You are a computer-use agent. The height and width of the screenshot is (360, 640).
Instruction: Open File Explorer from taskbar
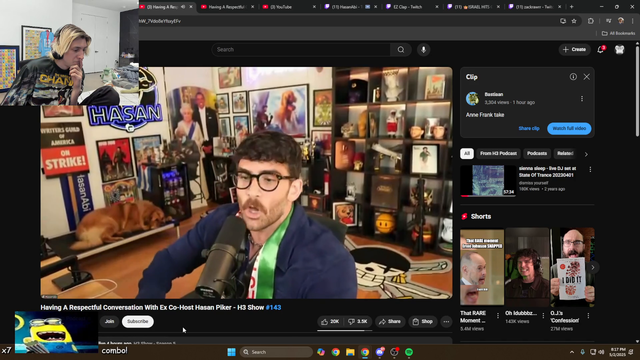tap(350, 352)
